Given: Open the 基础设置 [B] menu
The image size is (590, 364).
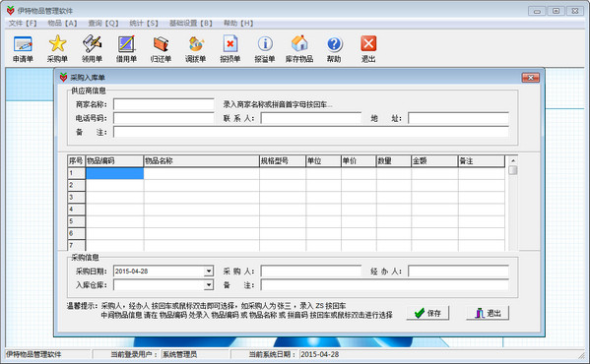Looking at the screenshot, I should (x=191, y=24).
